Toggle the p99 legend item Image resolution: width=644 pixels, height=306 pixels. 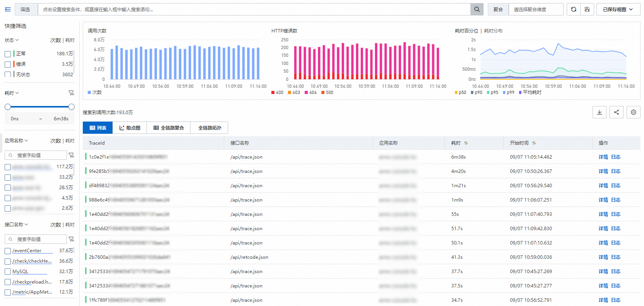508,92
